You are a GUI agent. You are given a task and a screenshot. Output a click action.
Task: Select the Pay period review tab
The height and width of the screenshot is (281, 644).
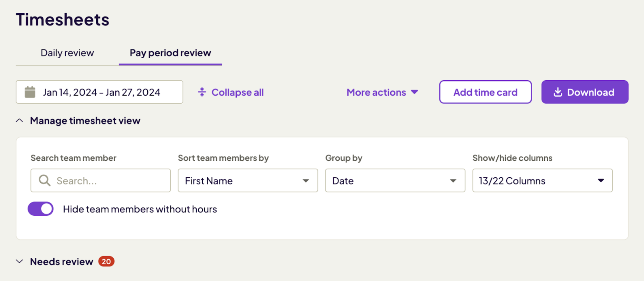(x=170, y=53)
